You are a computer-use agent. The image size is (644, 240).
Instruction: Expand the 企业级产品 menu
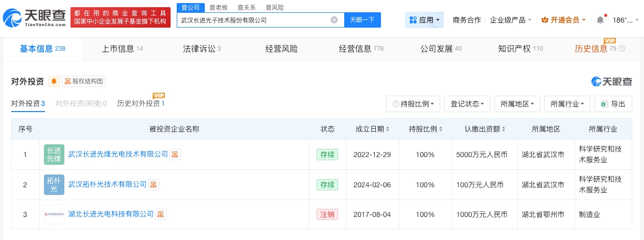click(511, 20)
